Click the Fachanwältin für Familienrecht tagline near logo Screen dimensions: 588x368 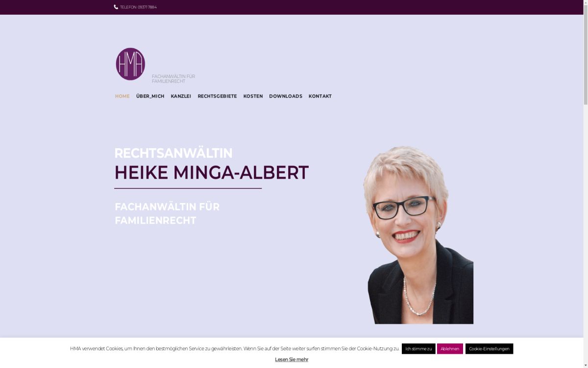coord(173,79)
